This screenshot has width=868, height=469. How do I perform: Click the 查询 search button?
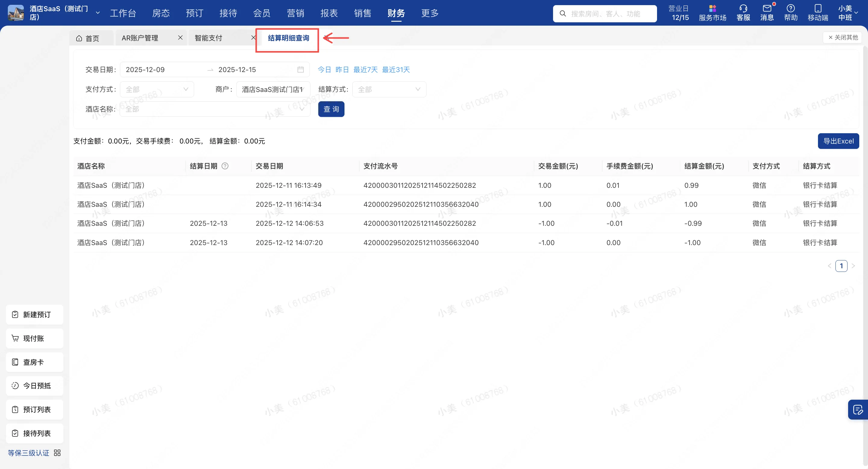[x=331, y=109]
